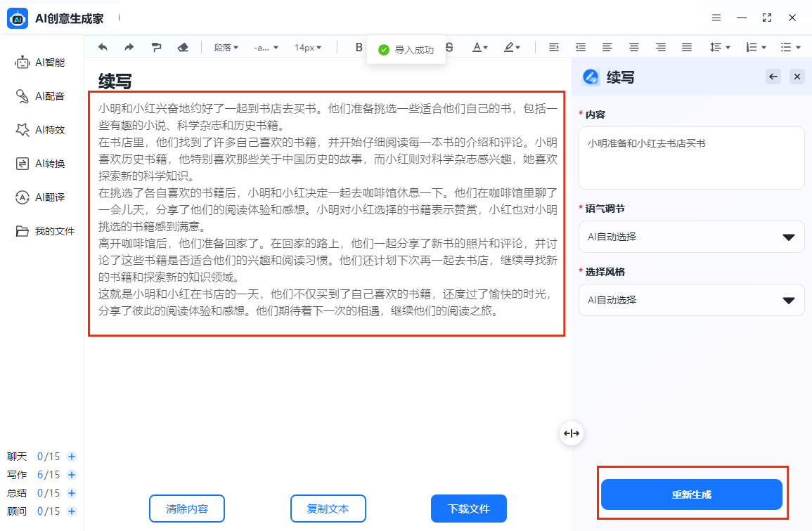Open the AI配音 panel in sidebar
The image size is (812, 531).
44,96
